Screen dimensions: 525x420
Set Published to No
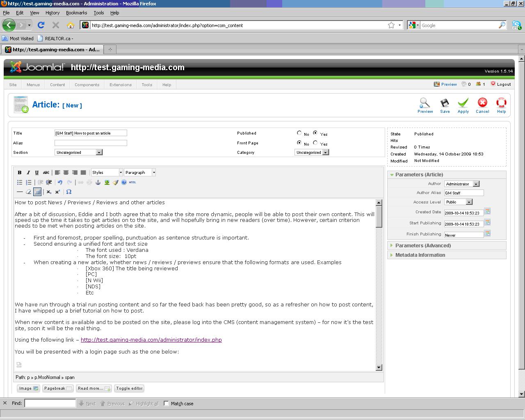pos(299,133)
